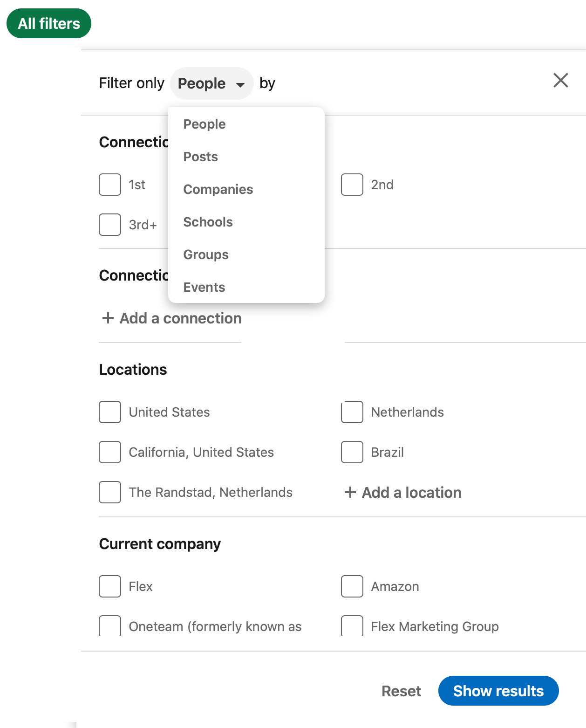Click the green All filters pill
This screenshot has height=728, width=586.
click(49, 23)
